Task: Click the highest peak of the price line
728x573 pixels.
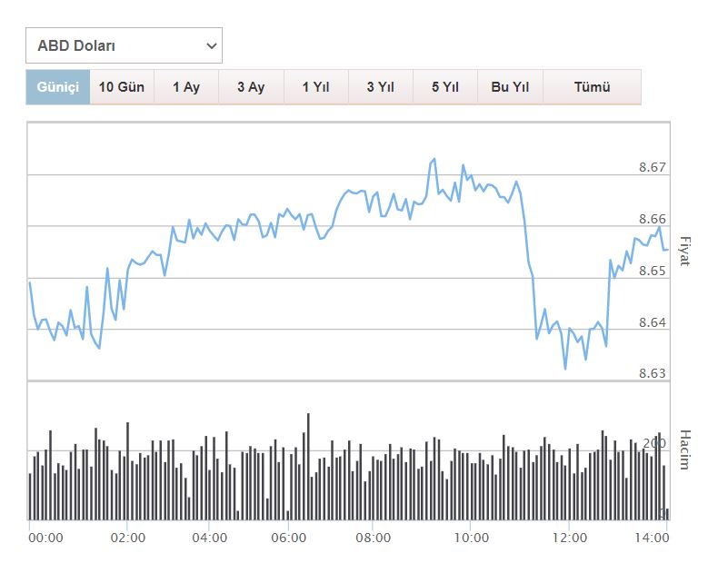Action: pos(434,159)
